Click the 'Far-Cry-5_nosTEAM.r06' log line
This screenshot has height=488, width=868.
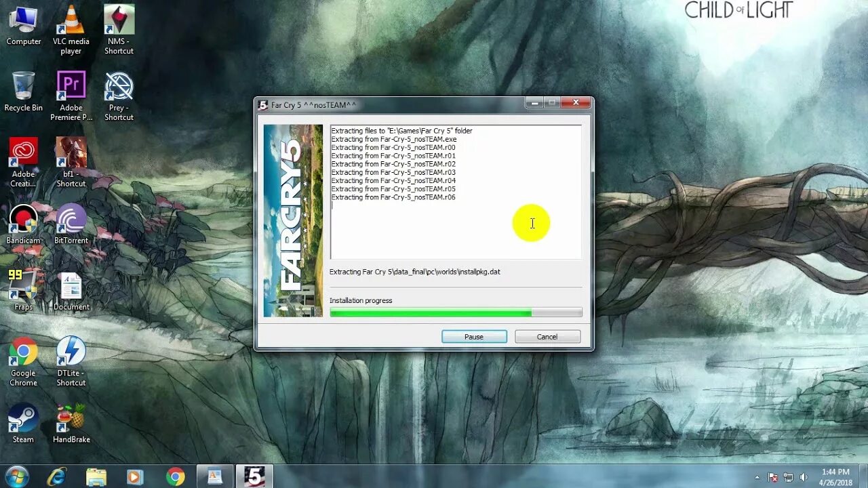393,197
